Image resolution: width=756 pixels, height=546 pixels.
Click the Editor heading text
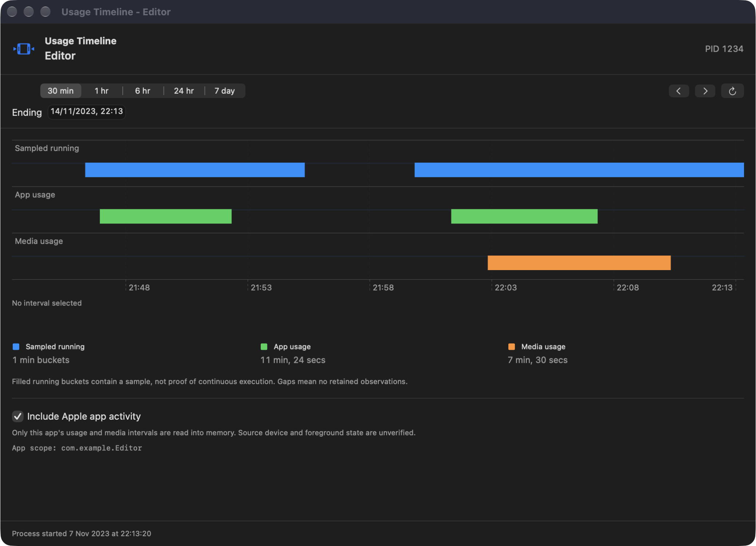60,56
